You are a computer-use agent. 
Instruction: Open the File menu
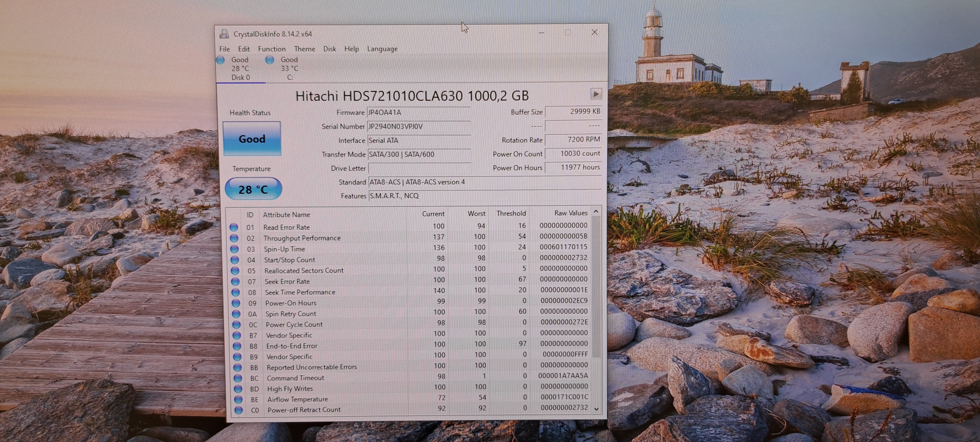224,49
